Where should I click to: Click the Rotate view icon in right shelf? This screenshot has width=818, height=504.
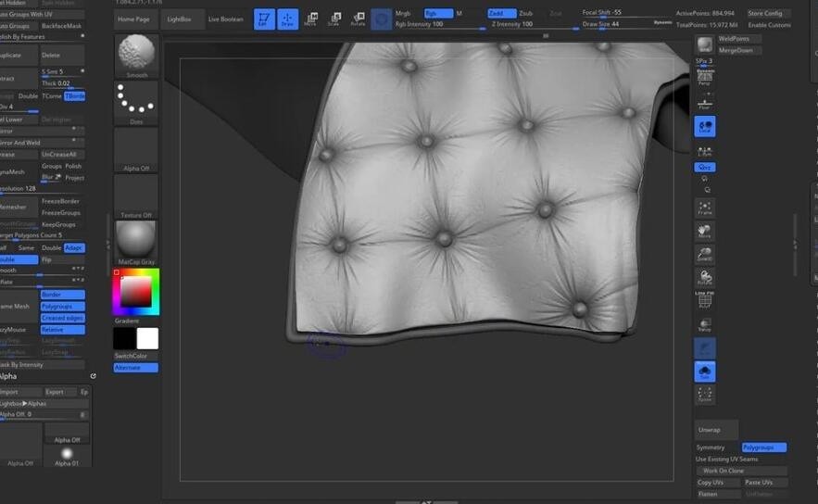[x=705, y=277]
